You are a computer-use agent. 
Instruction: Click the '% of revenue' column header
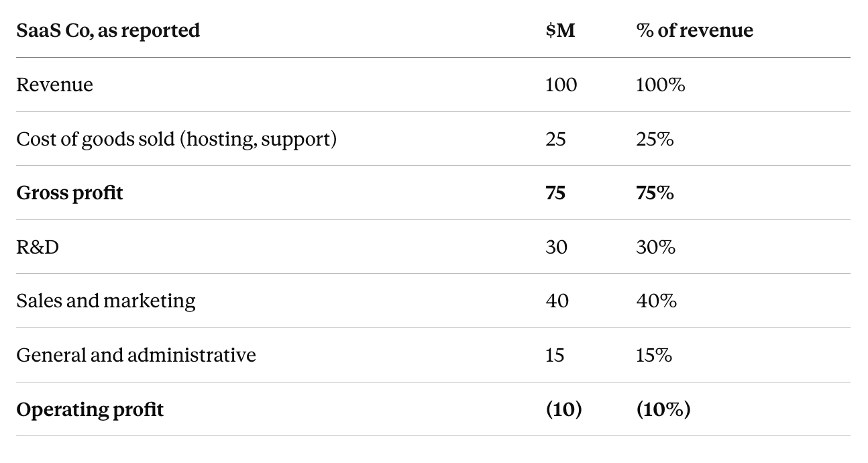[694, 30]
